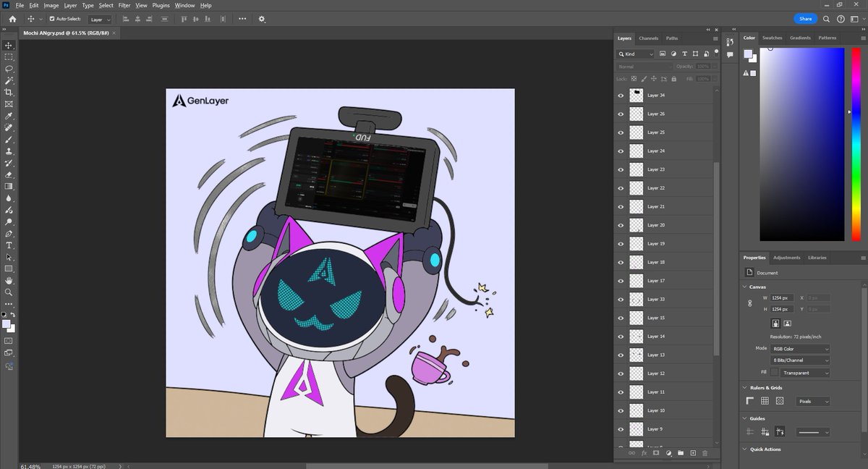Select the Gradient tool
Screen dimensions: 868x469
click(9, 186)
